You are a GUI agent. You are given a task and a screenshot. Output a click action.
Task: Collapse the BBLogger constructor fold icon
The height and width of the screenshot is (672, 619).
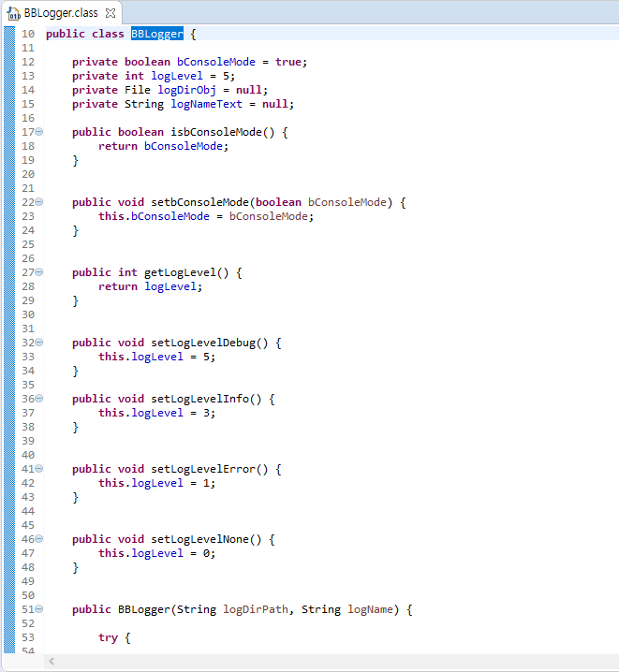(38, 609)
